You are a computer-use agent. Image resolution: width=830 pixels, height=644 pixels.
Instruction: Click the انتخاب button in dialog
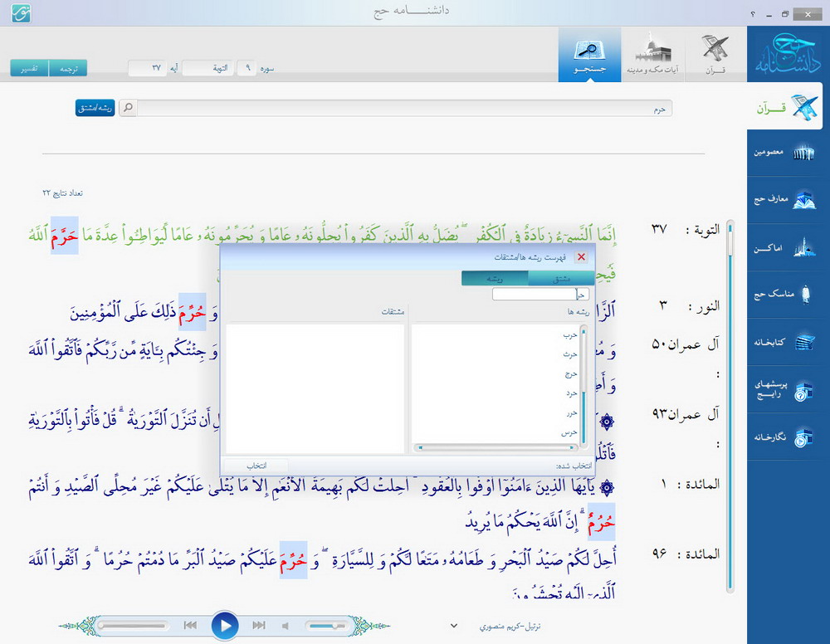(256, 466)
